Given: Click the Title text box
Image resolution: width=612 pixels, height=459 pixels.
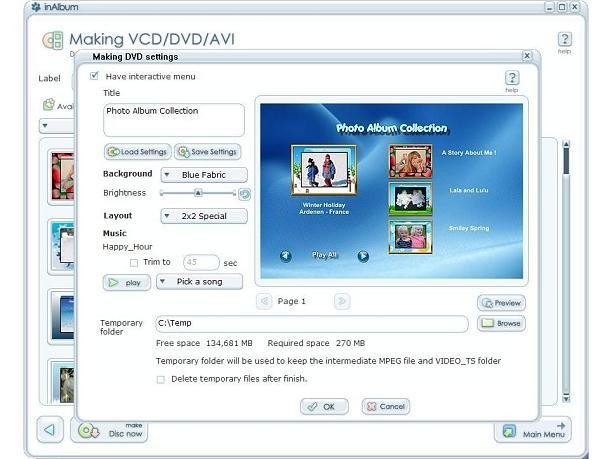Looking at the screenshot, I should click(174, 120).
